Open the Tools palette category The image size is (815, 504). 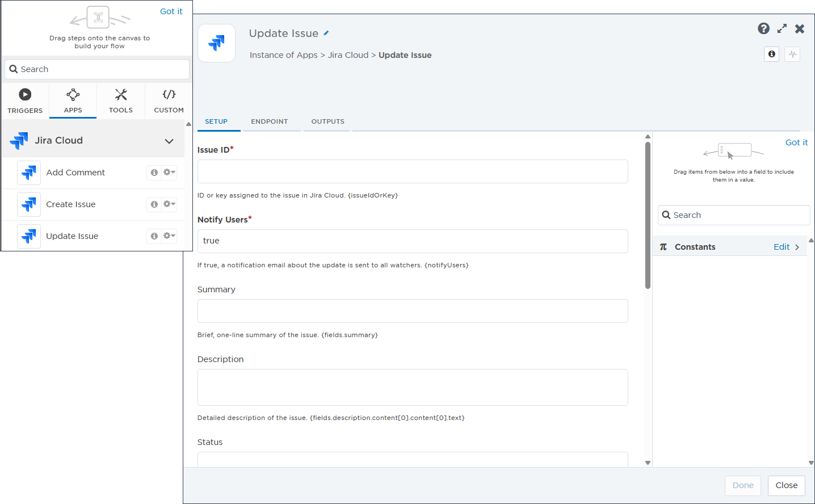[121, 101]
